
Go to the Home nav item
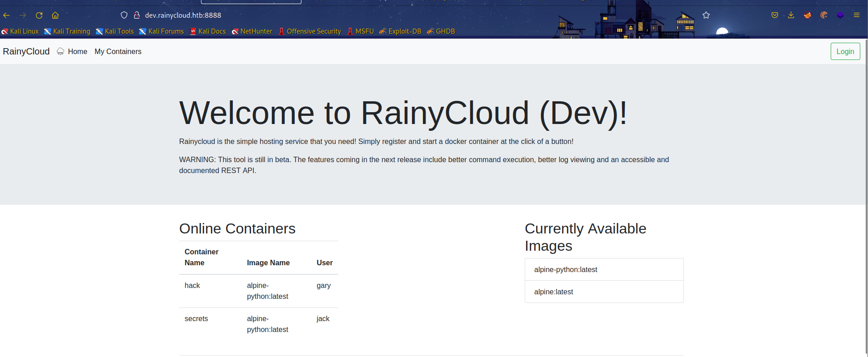[77, 51]
